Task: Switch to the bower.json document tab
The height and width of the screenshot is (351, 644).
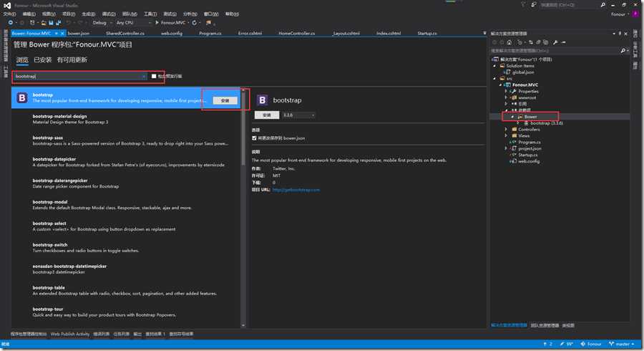Action: click(x=78, y=33)
